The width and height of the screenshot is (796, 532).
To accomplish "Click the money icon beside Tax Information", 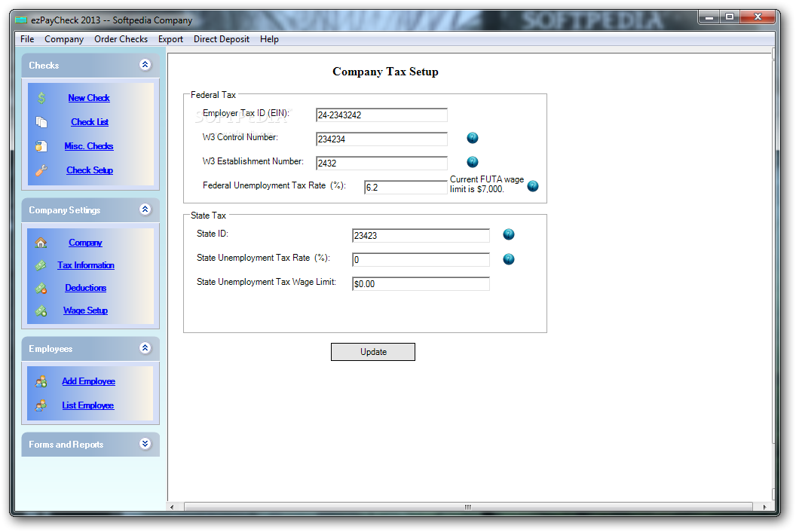I will coord(41,265).
